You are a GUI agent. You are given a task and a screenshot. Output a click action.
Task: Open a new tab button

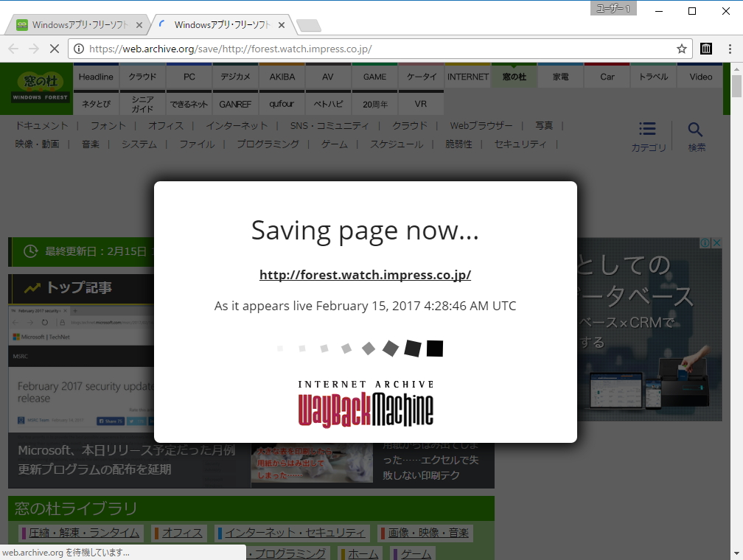coord(309,25)
